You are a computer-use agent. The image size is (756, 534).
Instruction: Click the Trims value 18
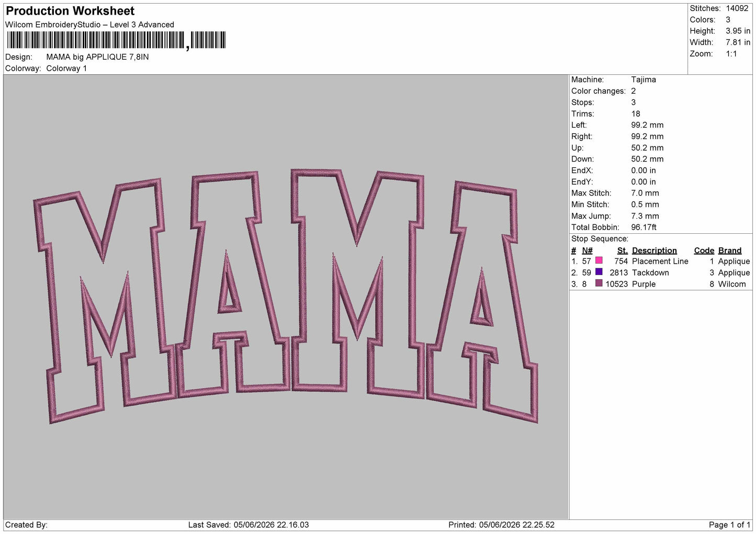pos(635,113)
